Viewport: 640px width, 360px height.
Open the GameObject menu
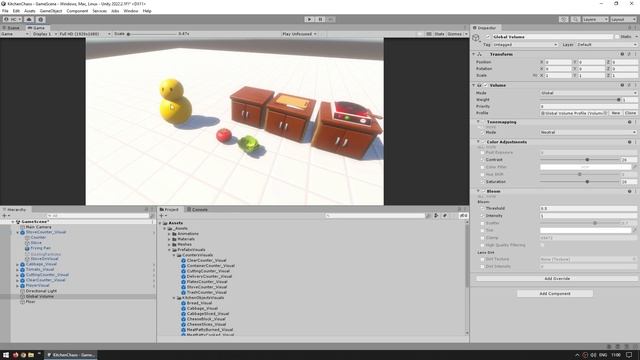click(x=51, y=11)
